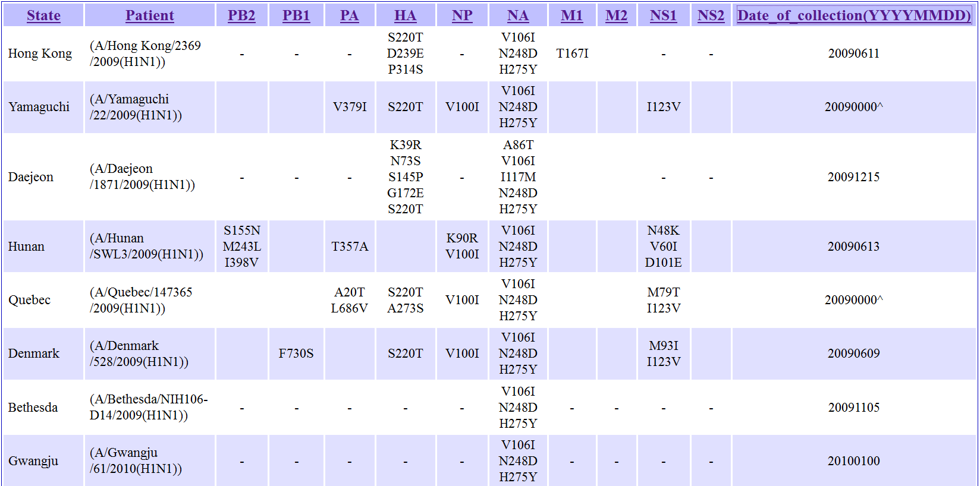The image size is (980, 486).
Task: Sort table by State column header
Action: point(43,15)
